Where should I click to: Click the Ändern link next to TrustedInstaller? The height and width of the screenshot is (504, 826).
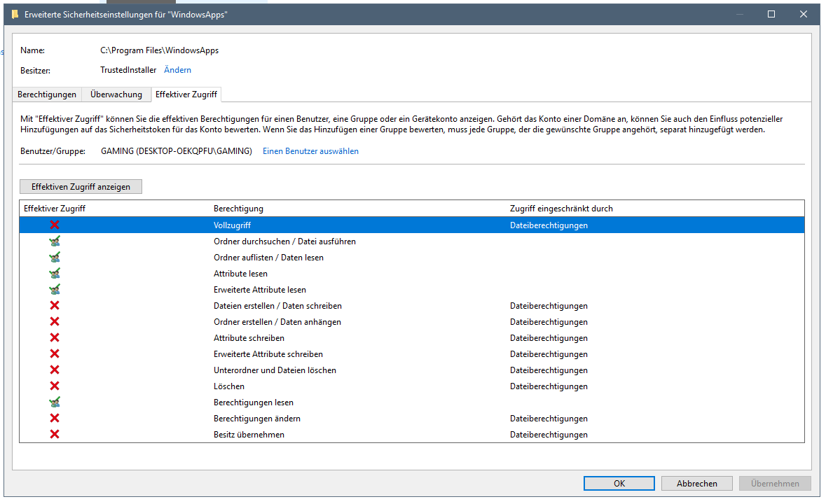177,70
